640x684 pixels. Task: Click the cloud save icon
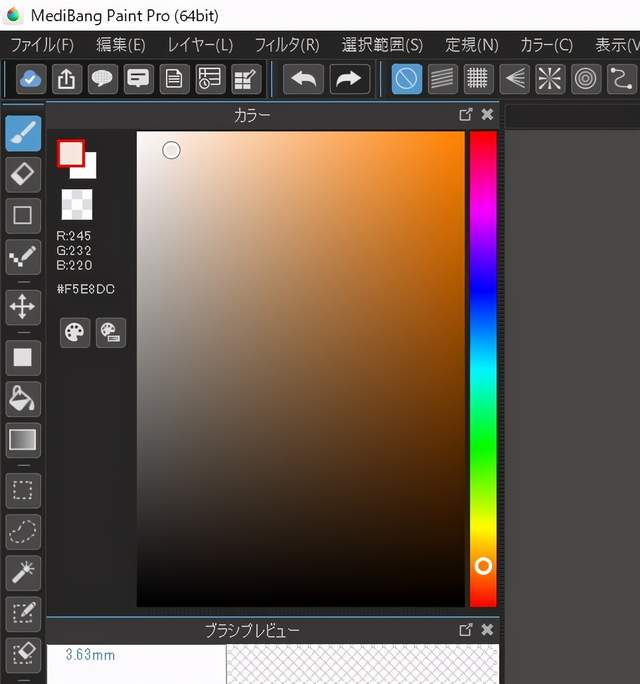point(31,79)
